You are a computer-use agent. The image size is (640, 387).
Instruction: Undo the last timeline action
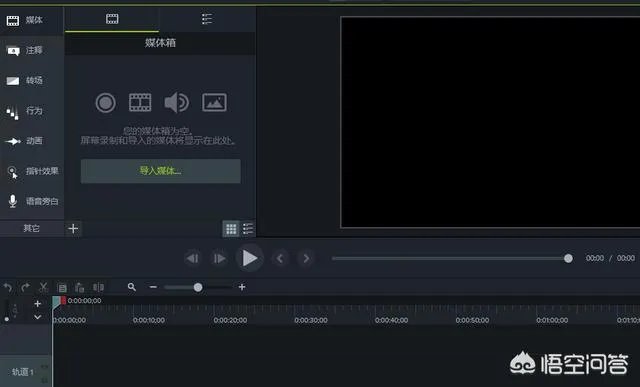[x=8, y=287]
